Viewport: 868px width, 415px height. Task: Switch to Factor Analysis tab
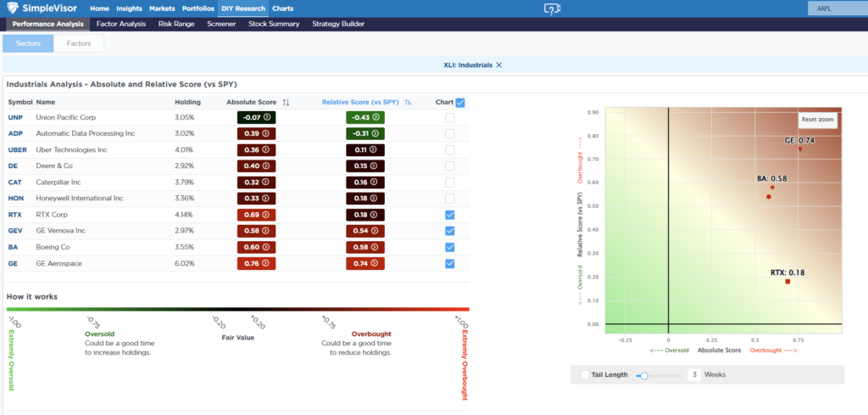[120, 24]
